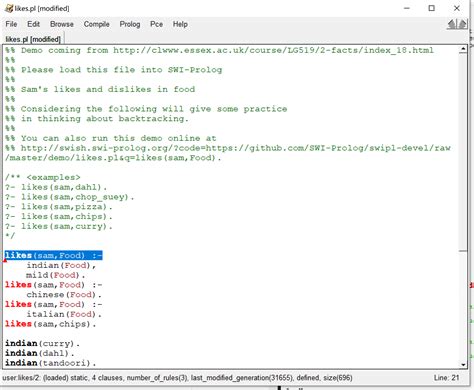Place cursor on 'mild(Food).' line
This screenshot has height=390, width=474.
55,275
